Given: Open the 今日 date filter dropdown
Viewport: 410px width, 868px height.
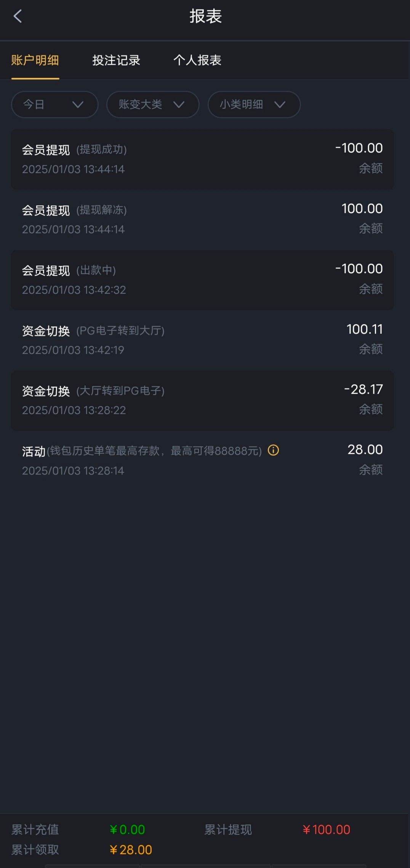Looking at the screenshot, I should pyautogui.click(x=54, y=104).
